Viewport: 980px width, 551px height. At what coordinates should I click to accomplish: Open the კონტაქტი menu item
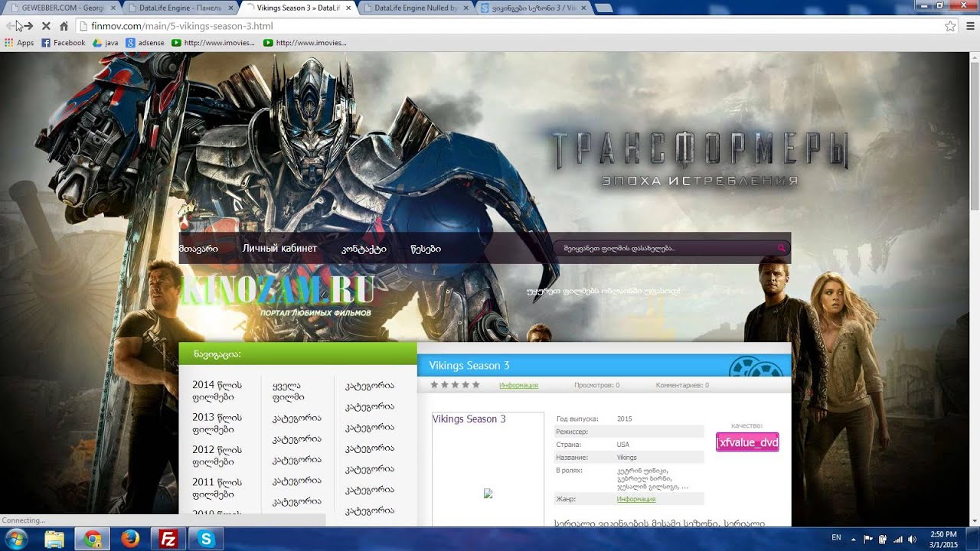coord(364,249)
